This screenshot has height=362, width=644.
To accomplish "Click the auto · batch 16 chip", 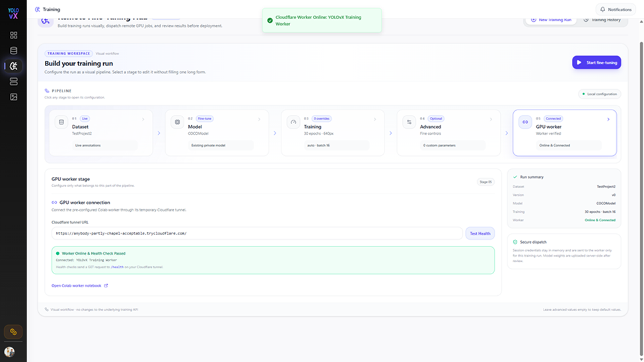I will [337, 145].
